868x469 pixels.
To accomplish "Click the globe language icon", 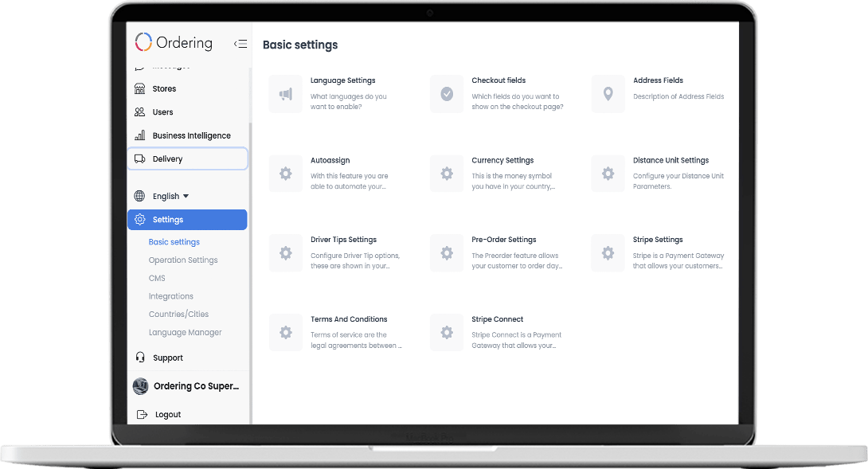I will coord(139,196).
